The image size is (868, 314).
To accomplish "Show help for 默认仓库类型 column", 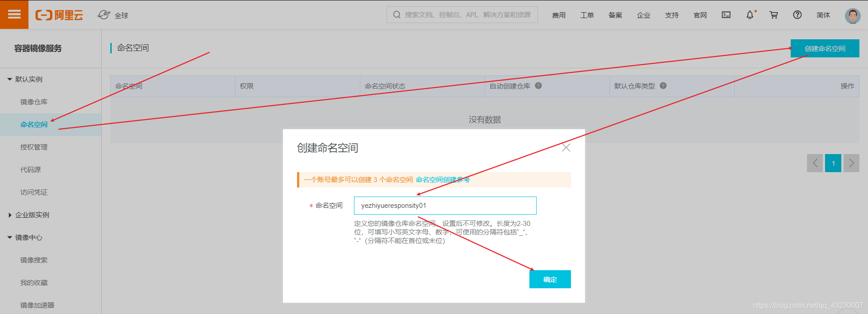I will pos(663,85).
